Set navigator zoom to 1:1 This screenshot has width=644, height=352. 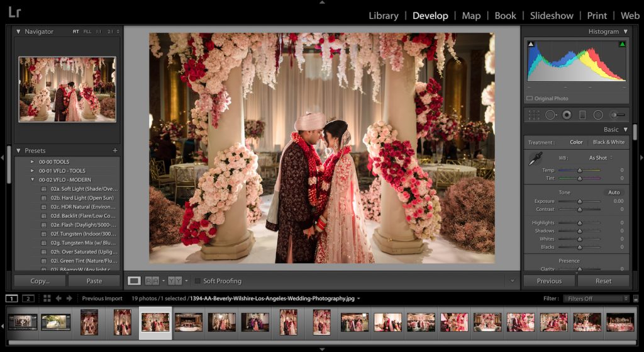99,31
